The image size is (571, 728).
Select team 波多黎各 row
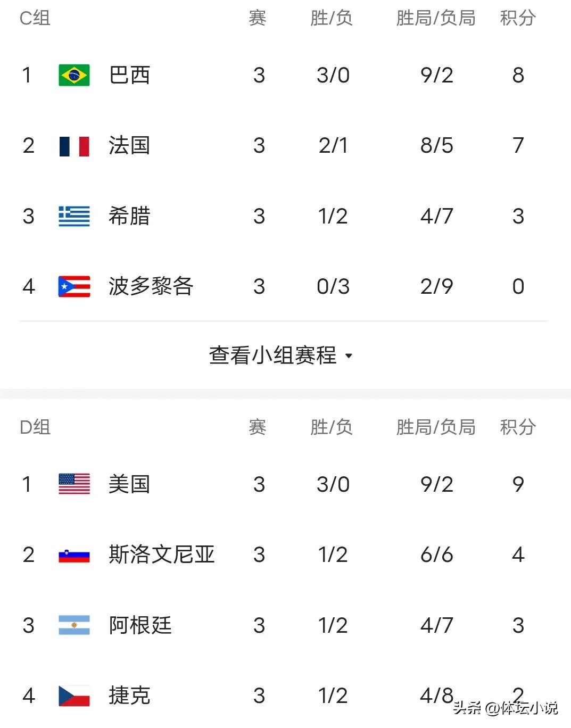point(283,286)
